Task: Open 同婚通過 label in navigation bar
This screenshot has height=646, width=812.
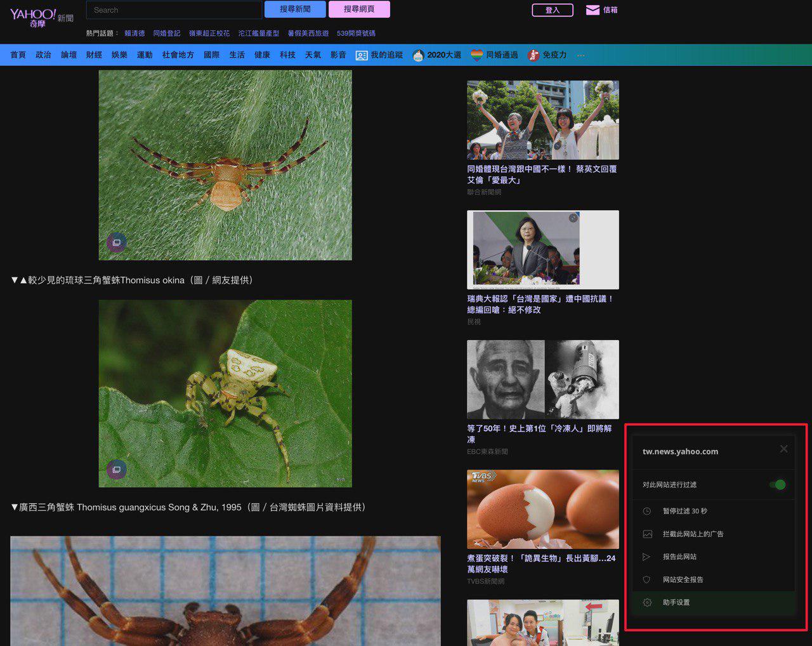Action: tap(502, 55)
